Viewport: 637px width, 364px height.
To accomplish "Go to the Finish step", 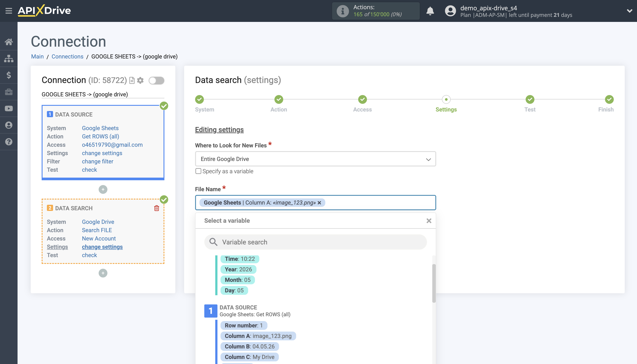I will 609,99.
